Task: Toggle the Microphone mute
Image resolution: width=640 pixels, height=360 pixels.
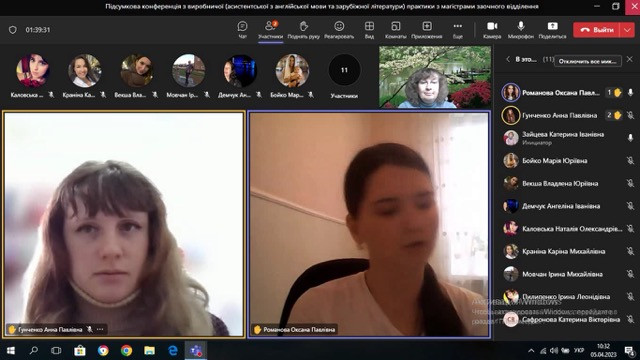Action: [x=520, y=30]
